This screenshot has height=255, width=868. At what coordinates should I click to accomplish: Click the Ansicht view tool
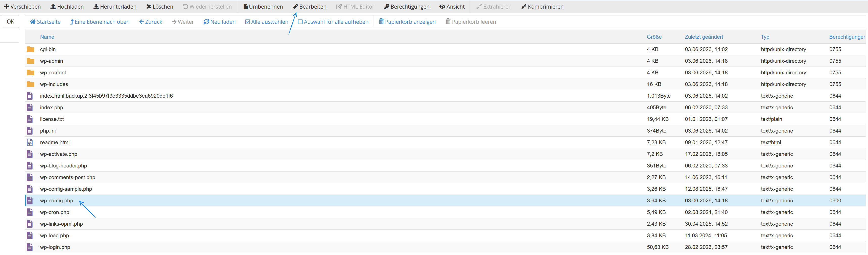point(452,7)
